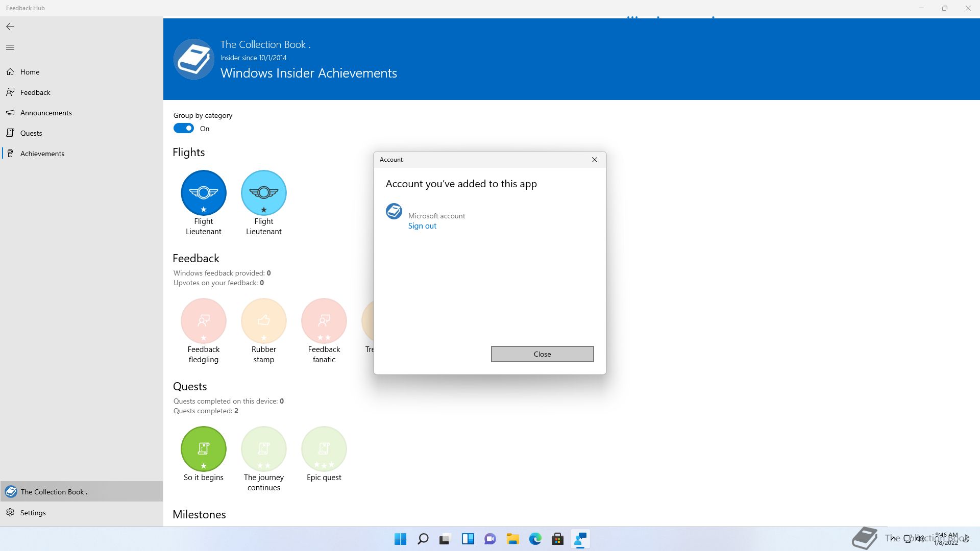
Task: Select Achievements in sidebar
Action: tap(82, 154)
